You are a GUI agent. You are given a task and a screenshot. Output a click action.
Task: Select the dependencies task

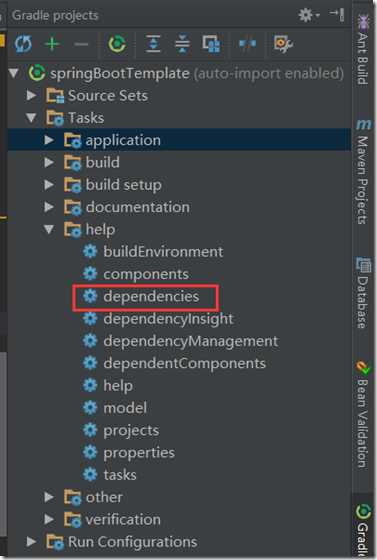tap(151, 296)
